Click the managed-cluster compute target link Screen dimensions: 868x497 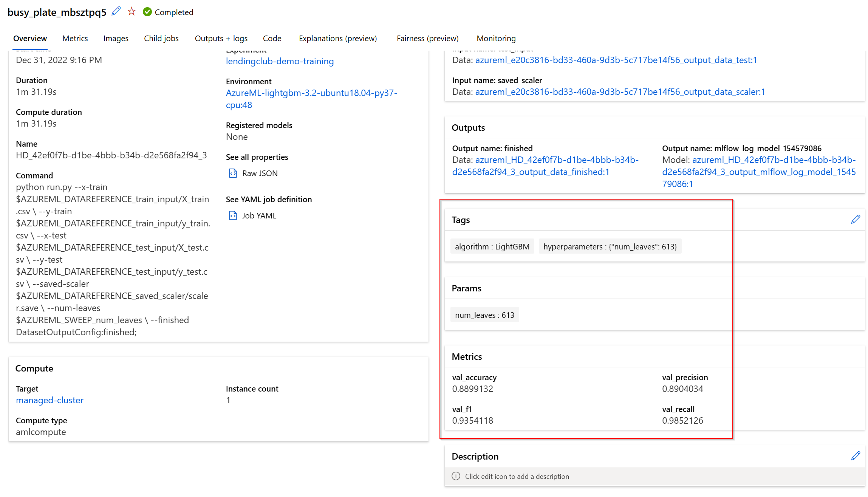[50, 400]
